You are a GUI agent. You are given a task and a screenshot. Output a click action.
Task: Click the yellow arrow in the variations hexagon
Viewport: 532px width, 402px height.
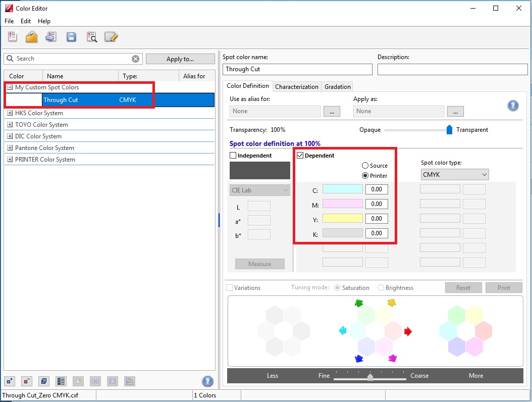392,302
